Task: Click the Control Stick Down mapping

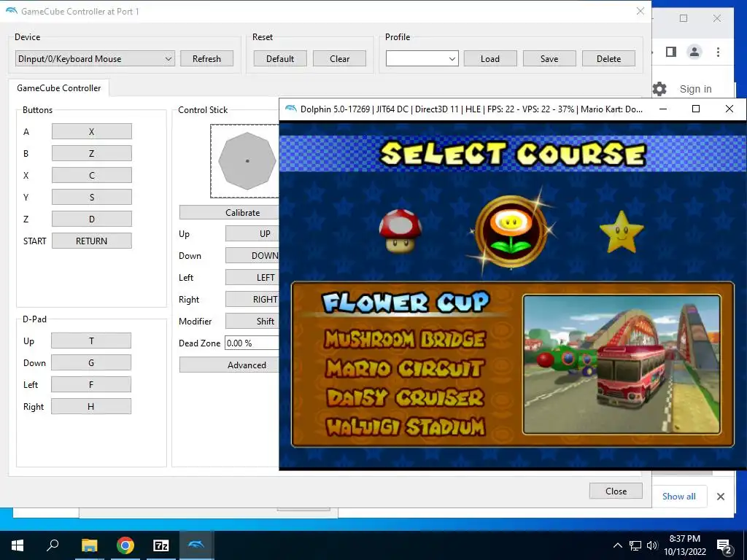Action: click(x=252, y=256)
